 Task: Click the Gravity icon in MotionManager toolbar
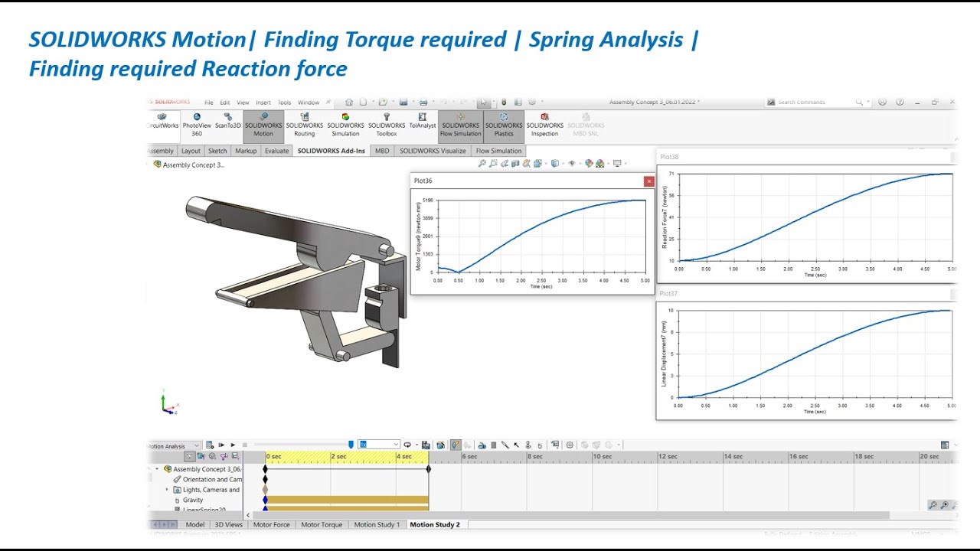[539, 445]
